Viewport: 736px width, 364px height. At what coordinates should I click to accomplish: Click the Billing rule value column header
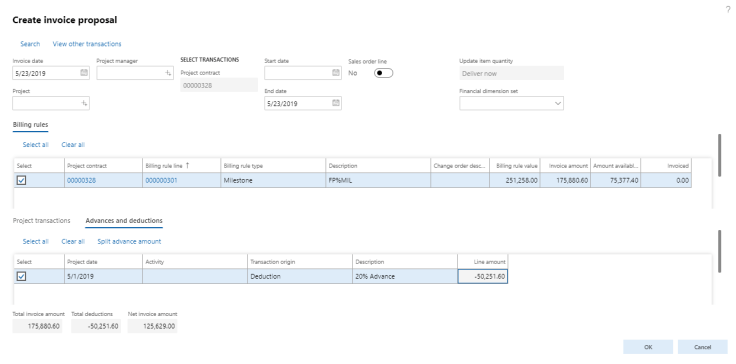pyautogui.click(x=515, y=166)
